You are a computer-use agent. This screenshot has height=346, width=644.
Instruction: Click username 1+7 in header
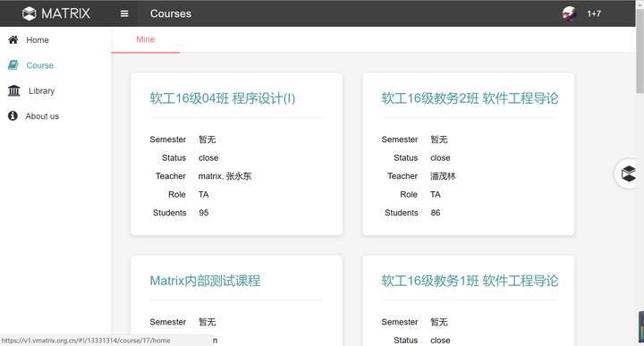click(594, 13)
